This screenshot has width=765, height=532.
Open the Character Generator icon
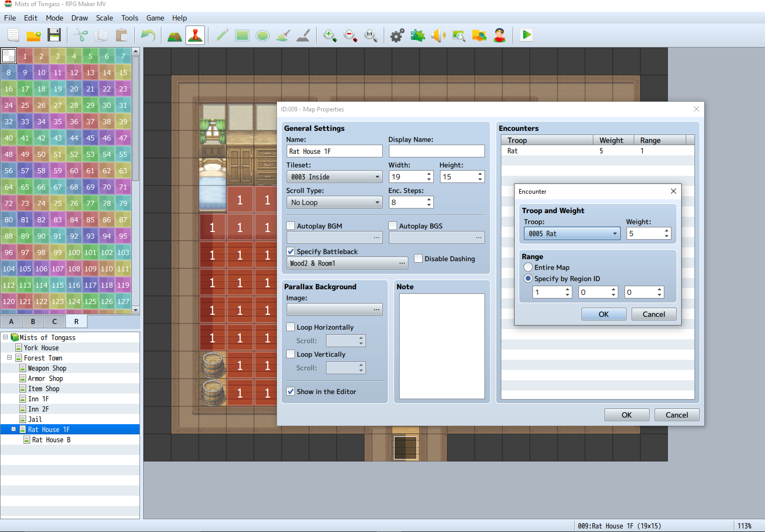499,35
